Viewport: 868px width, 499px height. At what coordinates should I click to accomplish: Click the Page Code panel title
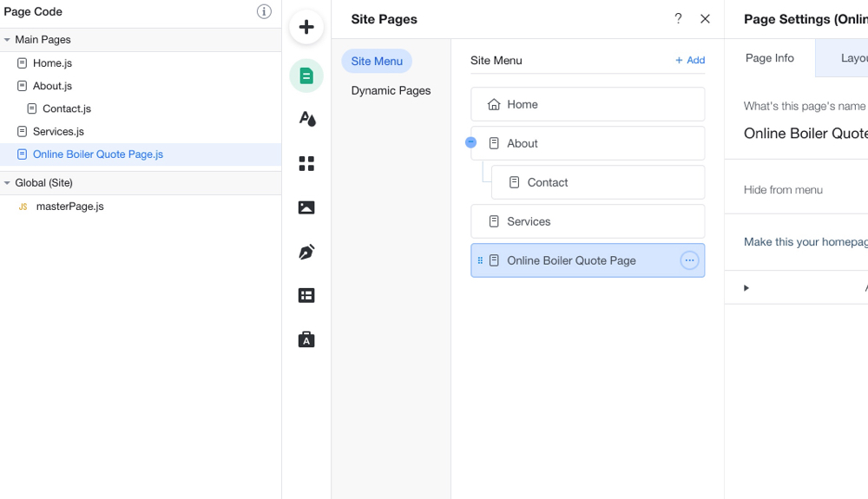coord(33,11)
